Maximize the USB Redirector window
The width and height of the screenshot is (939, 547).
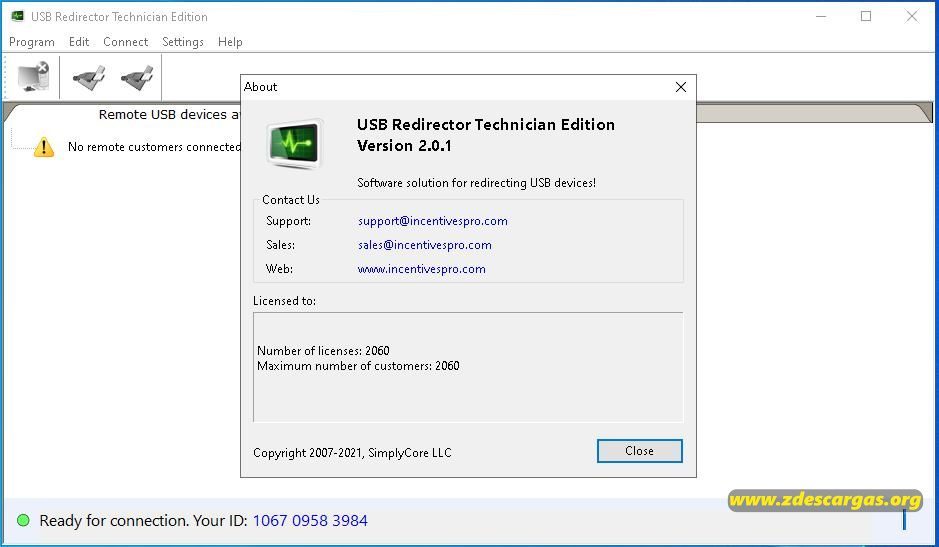866,16
